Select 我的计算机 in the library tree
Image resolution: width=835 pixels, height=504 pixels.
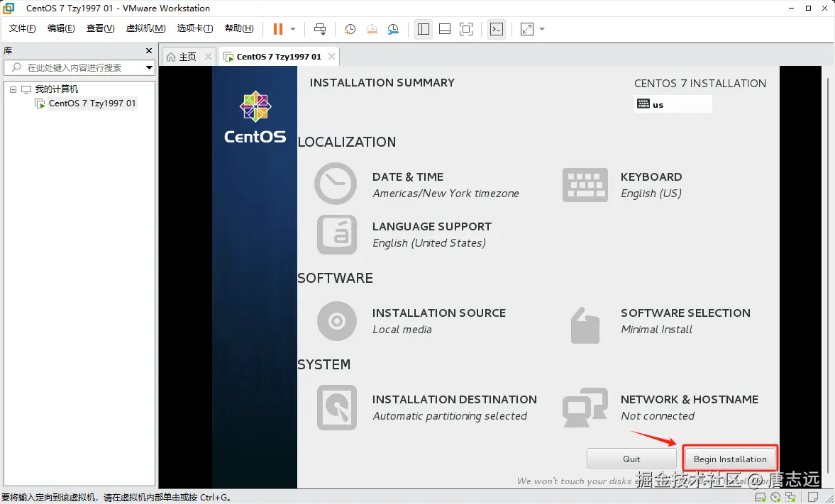click(57, 89)
